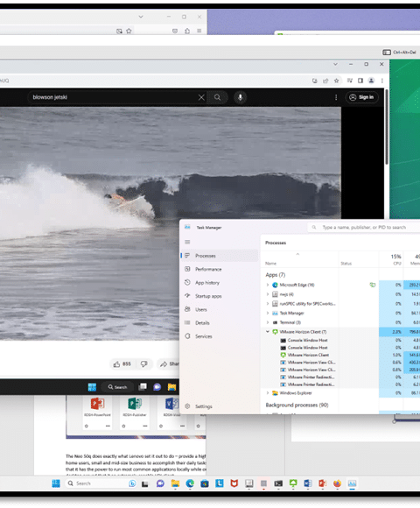This screenshot has width=420, height=508.
Task: Open McAfee from host taskbar
Action: point(234,483)
